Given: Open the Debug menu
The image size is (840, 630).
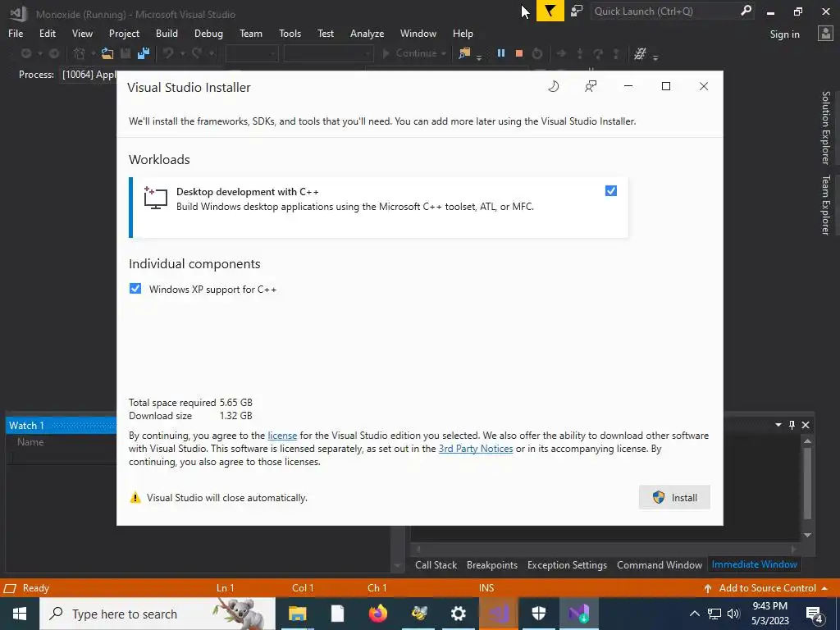Looking at the screenshot, I should [208, 33].
